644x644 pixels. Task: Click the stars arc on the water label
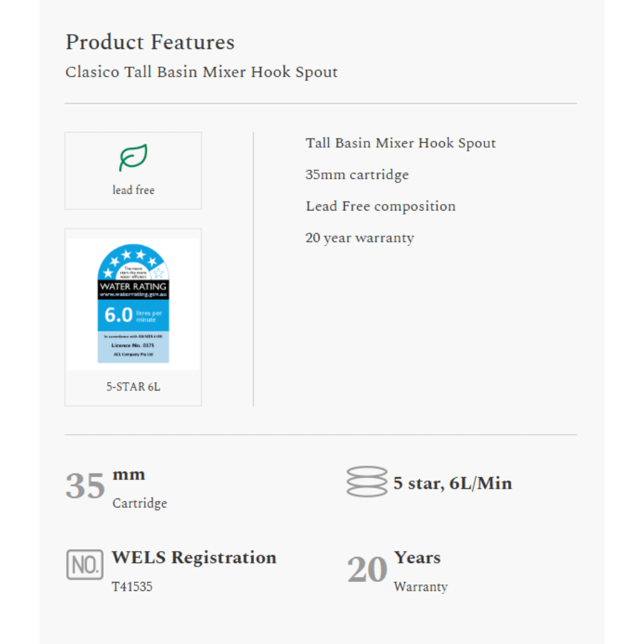pyautogui.click(x=132, y=262)
